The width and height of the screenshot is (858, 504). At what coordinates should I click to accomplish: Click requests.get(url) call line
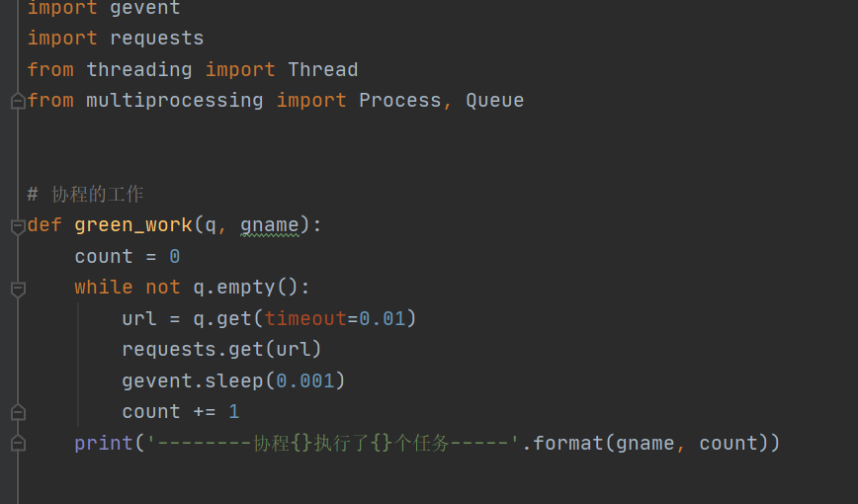pyautogui.click(x=221, y=349)
